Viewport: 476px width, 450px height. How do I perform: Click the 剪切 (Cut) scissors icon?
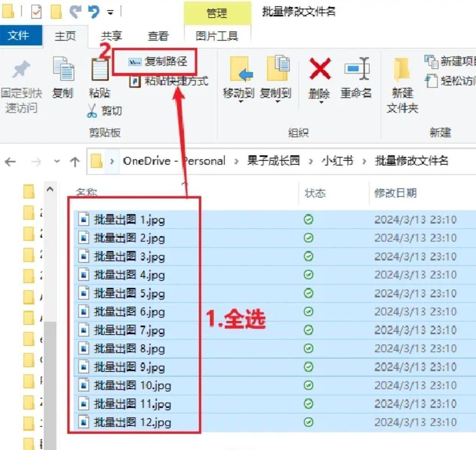92,110
